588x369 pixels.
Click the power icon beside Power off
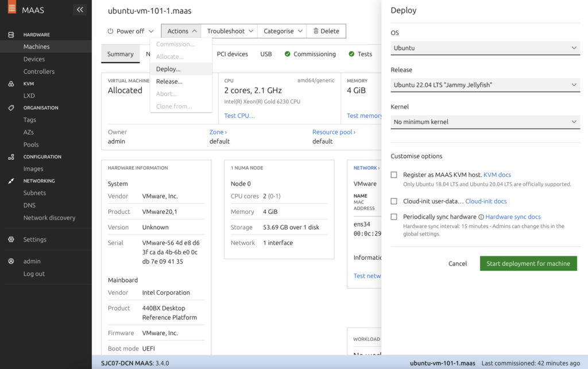coord(111,31)
